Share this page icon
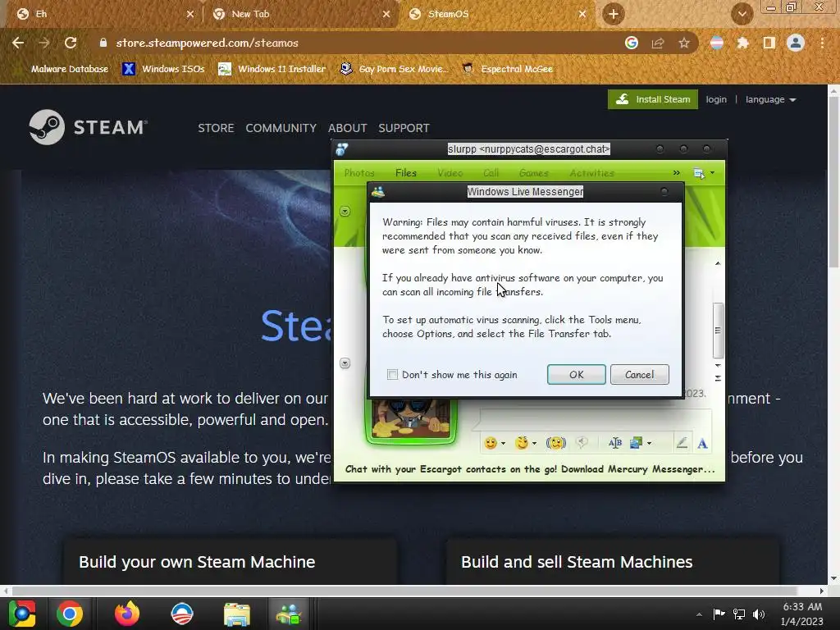Image resolution: width=840 pixels, height=630 pixels. 658,43
